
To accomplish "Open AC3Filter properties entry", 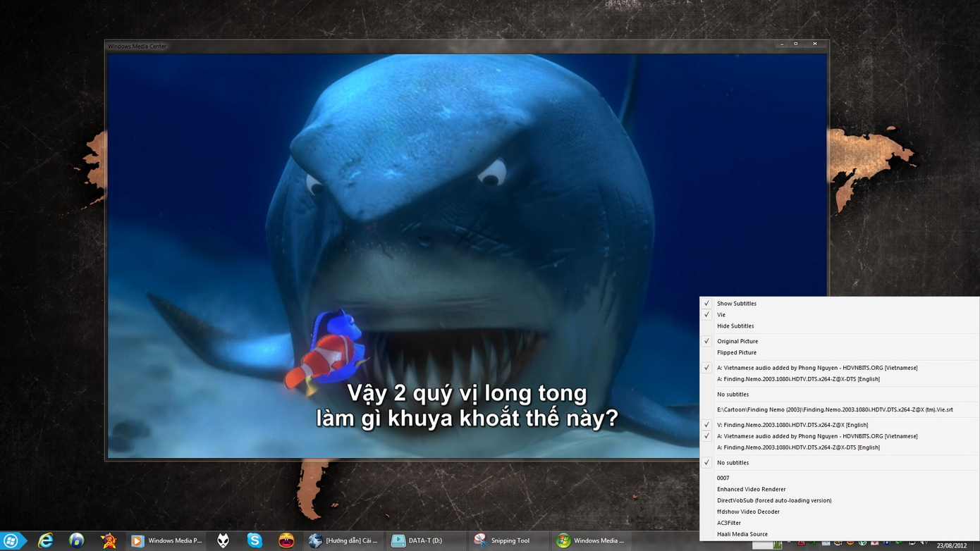I will [x=839, y=523].
